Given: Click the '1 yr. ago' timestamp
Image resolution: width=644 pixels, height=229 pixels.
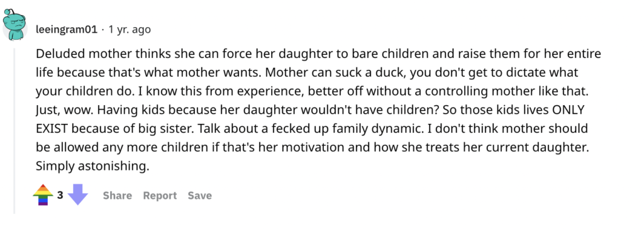Looking at the screenshot, I should [x=129, y=30].
